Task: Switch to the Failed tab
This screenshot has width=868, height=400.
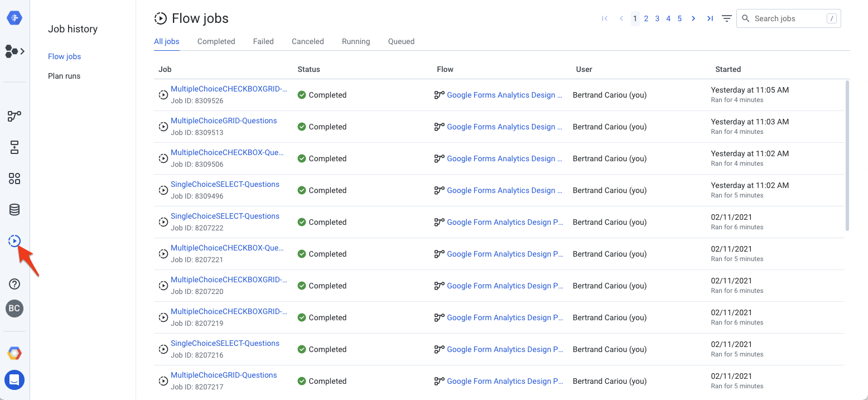Action: point(263,41)
